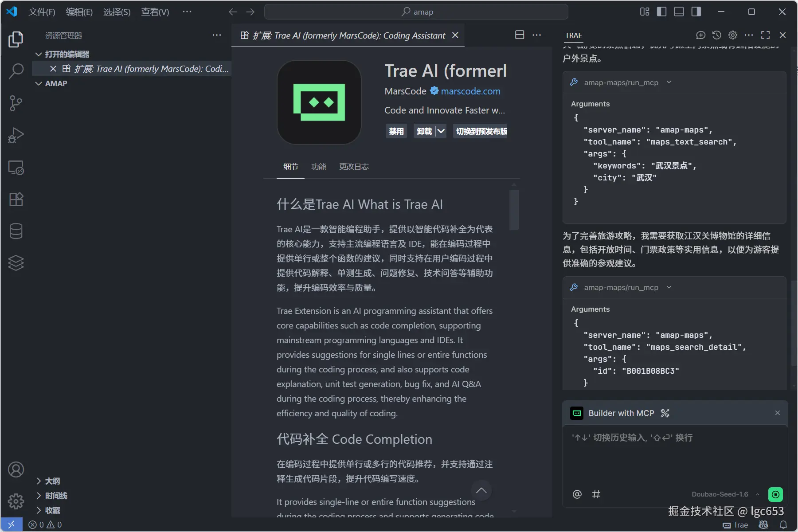Expand the 收藏 section
This screenshot has height=532, width=798.
click(39, 510)
